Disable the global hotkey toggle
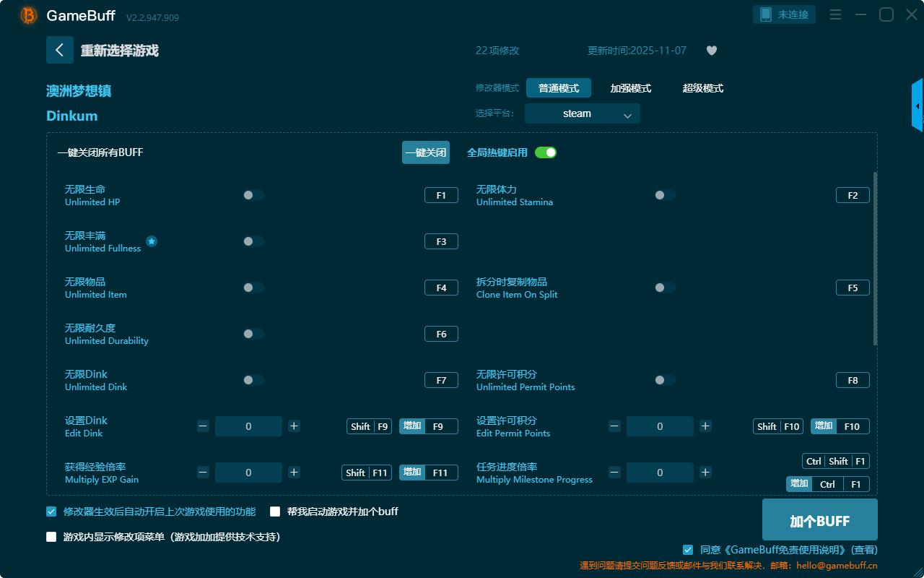 (546, 152)
